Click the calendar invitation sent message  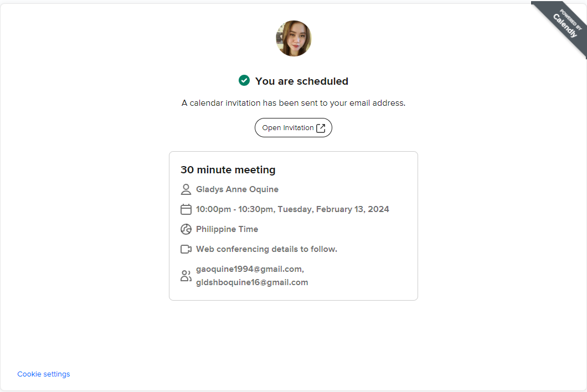[x=293, y=103]
